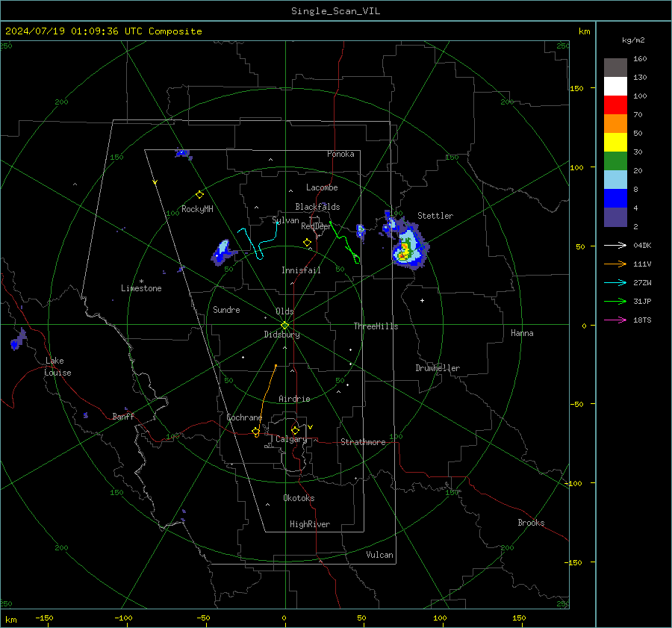Click the cyan storm track near Sylvan
This screenshot has width=672, height=628.
pos(259,241)
